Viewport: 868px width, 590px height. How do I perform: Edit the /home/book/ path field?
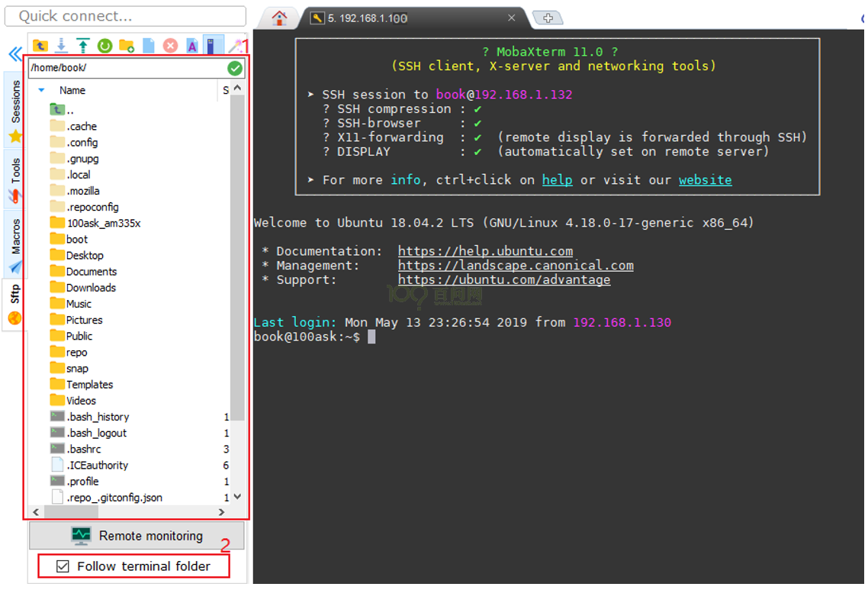click(x=127, y=68)
